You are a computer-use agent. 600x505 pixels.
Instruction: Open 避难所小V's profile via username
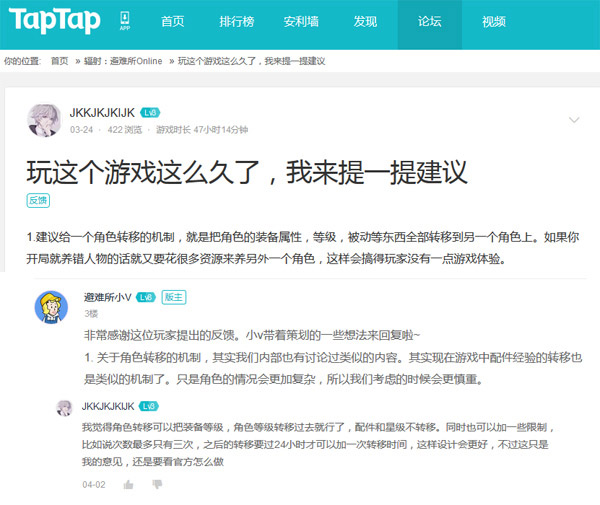click(107, 297)
